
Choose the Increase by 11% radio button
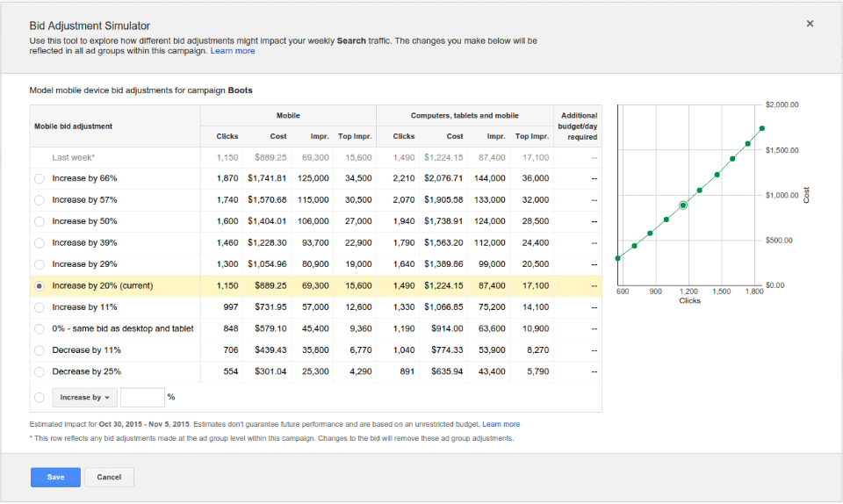point(40,307)
